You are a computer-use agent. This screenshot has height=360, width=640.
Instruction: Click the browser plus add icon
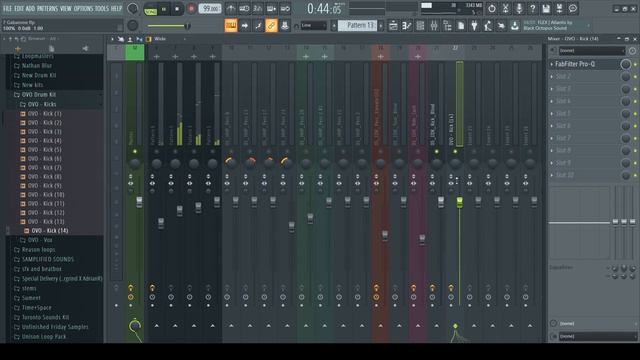click(x=18, y=49)
